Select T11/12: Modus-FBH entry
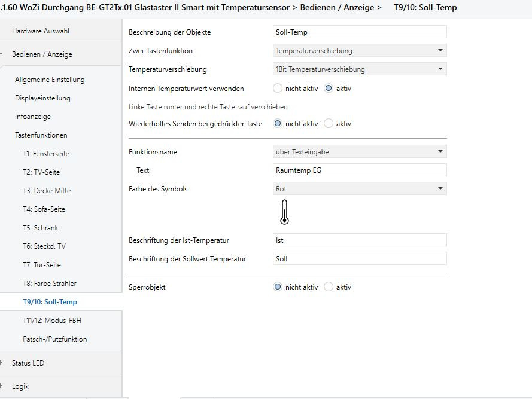This screenshot has width=532, height=399. pyautogui.click(x=52, y=321)
